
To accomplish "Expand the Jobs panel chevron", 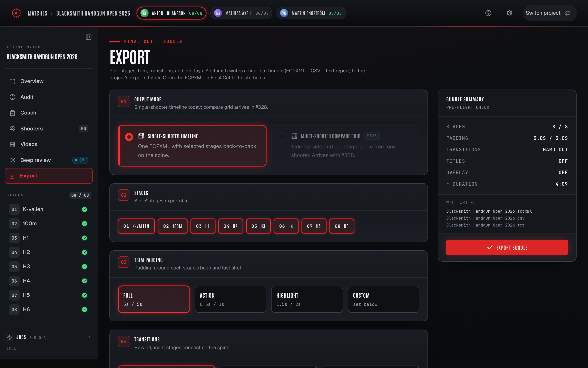I will 89,337.
